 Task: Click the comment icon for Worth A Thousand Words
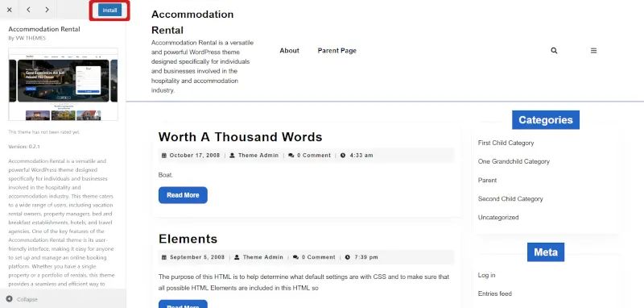pos(291,156)
